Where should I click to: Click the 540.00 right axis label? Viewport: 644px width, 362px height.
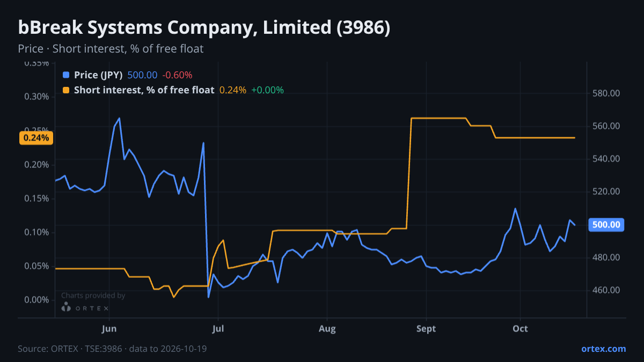pos(606,159)
